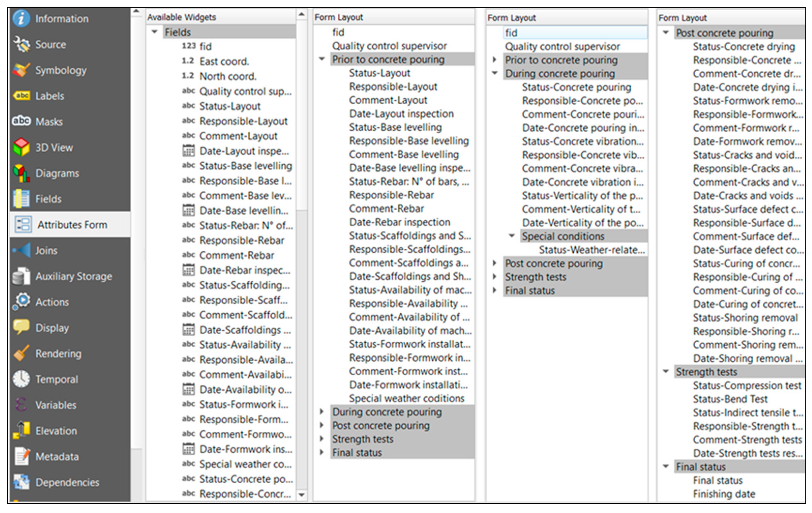Image resolution: width=812 pixels, height=513 pixels.
Task: Collapse Final status in third Form Layout
Action: 666,467
